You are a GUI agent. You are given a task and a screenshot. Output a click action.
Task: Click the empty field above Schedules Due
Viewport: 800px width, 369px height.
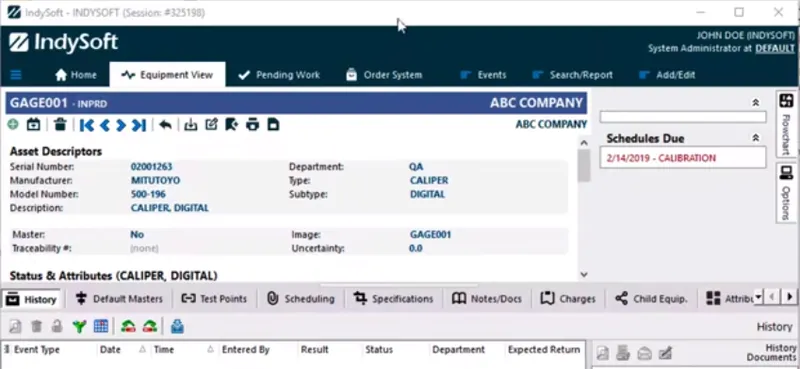(x=682, y=117)
